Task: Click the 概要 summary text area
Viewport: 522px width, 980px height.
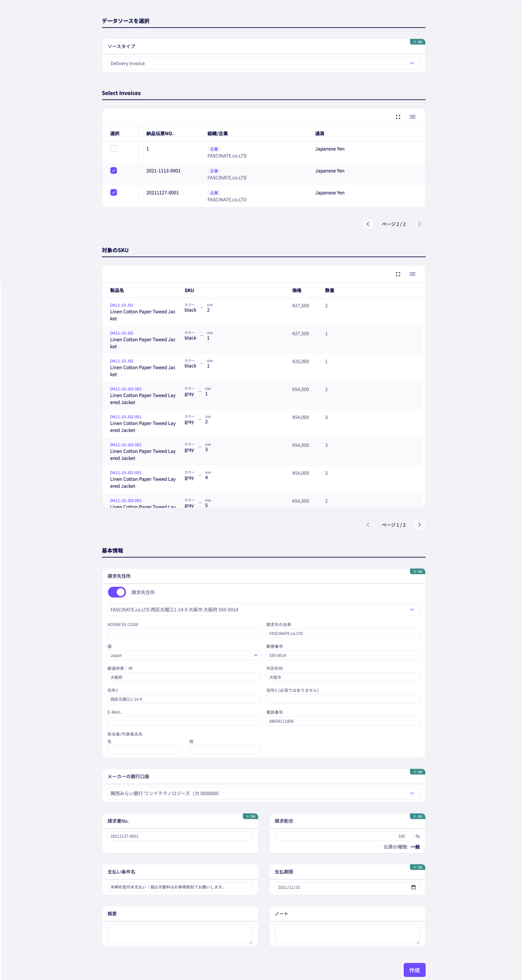Action: click(180, 934)
